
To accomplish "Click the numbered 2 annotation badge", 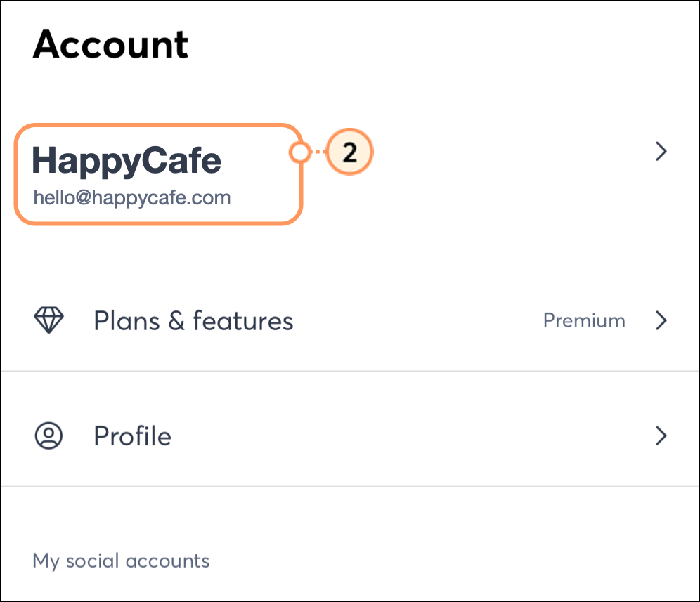I will (x=349, y=152).
